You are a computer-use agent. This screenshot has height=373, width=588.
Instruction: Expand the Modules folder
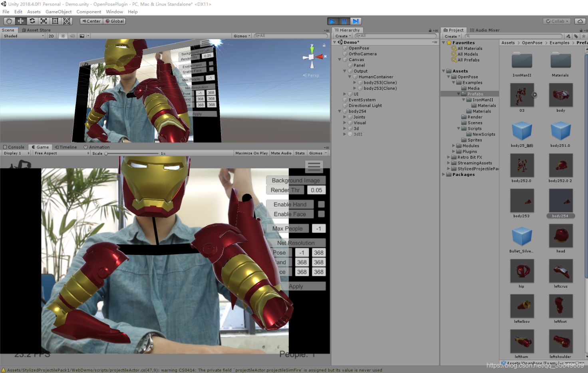453,146
